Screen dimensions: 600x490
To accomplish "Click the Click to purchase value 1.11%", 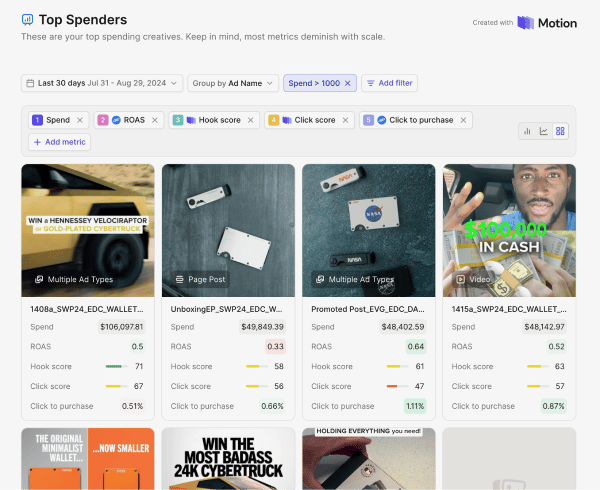I will [415, 406].
